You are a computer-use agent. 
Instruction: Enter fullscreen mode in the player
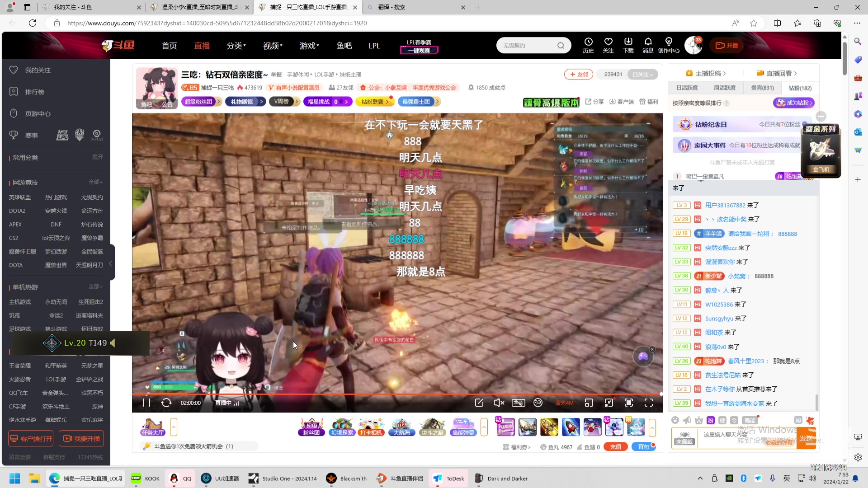649,403
